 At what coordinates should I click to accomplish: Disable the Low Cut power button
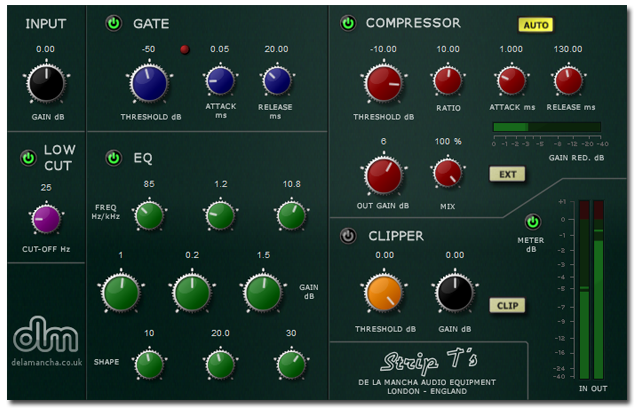(x=28, y=158)
